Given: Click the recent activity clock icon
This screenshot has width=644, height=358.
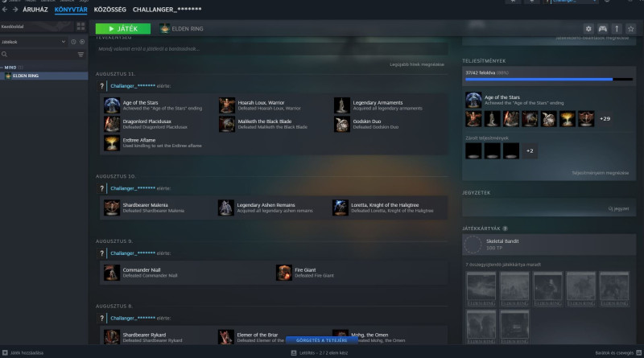Looking at the screenshot, I should pyautogui.click(x=73, y=42).
